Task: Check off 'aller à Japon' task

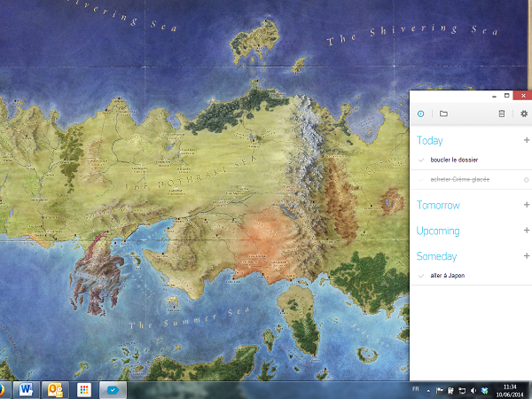Action: point(421,276)
